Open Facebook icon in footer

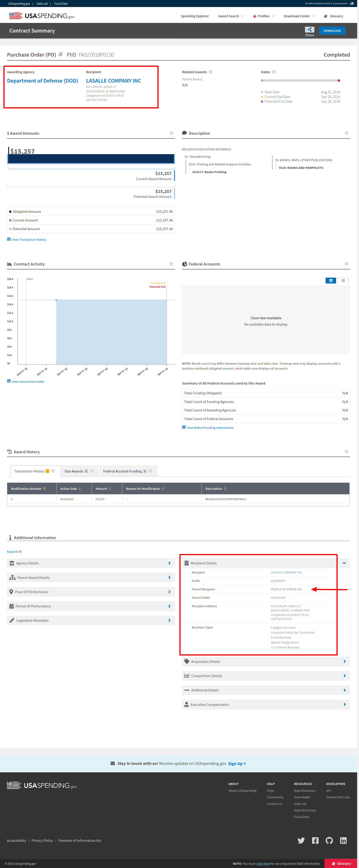tap(315, 840)
